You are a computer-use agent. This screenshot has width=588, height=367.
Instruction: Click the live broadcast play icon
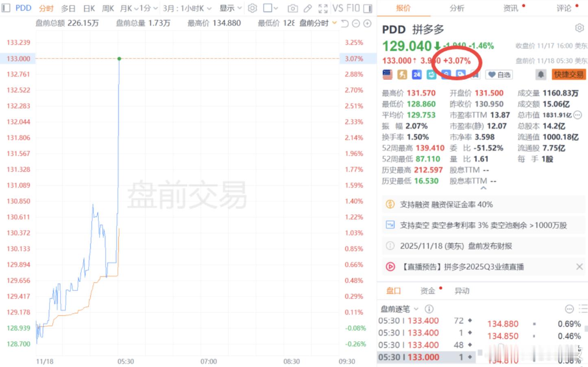390,267
